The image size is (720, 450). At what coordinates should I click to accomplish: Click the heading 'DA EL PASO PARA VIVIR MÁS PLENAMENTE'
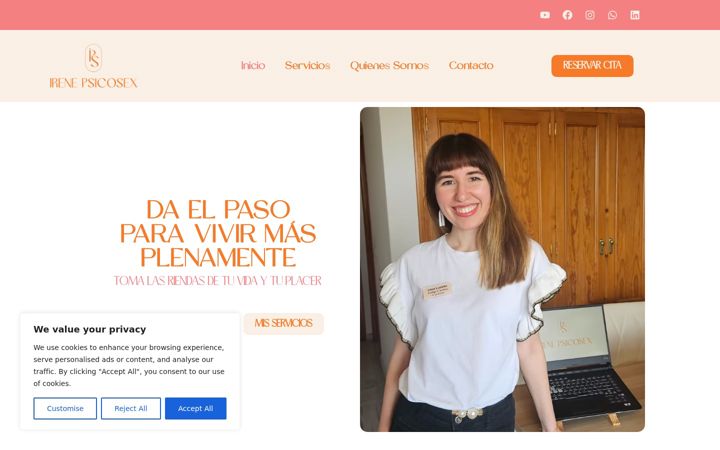218,233
